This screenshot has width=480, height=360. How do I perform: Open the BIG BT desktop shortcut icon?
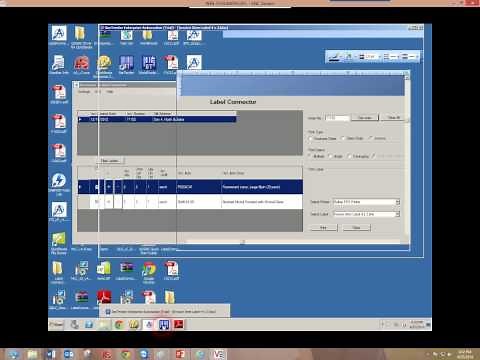coord(149,64)
